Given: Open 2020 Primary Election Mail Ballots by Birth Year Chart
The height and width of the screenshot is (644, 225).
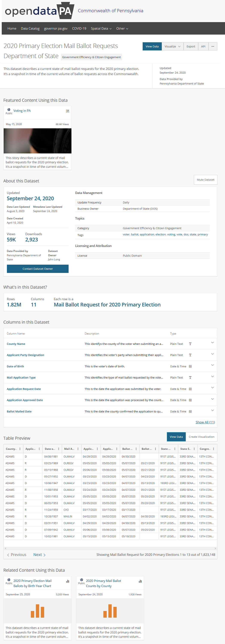Looking at the screenshot, I should (x=33, y=583).
